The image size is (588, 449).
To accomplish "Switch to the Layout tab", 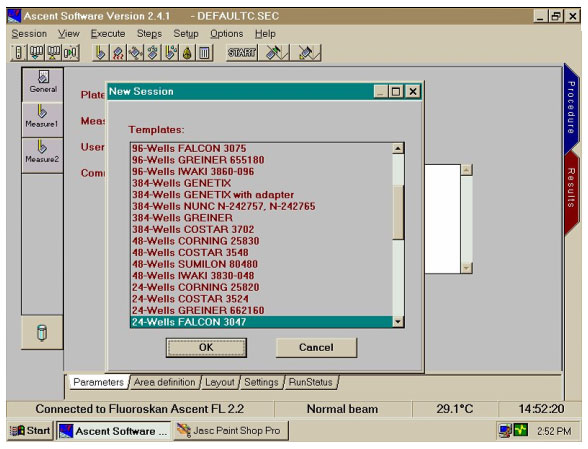I will pyautogui.click(x=219, y=382).
